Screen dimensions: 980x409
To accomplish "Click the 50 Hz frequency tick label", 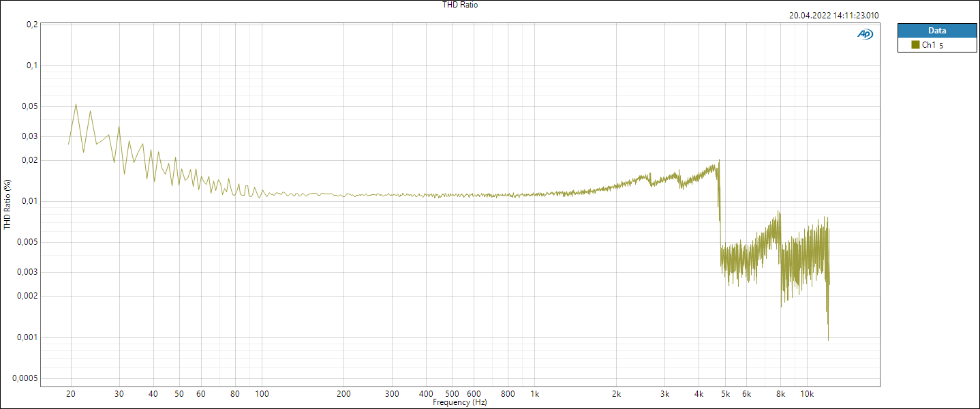I will (179, 394).
